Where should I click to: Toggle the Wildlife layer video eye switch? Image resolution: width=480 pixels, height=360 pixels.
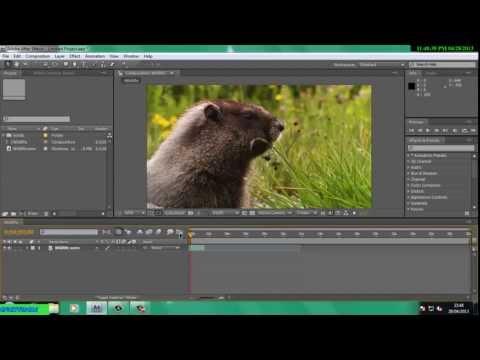[x=5, y=248]
